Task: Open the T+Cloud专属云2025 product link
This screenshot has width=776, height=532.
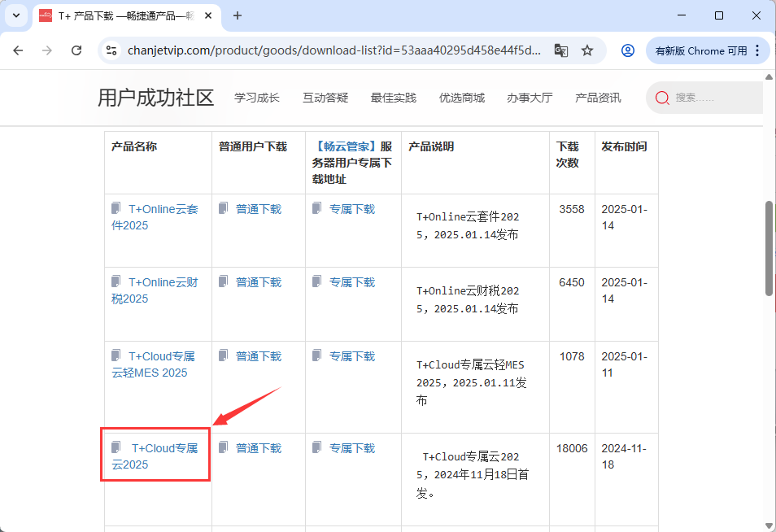Action: 155,456
